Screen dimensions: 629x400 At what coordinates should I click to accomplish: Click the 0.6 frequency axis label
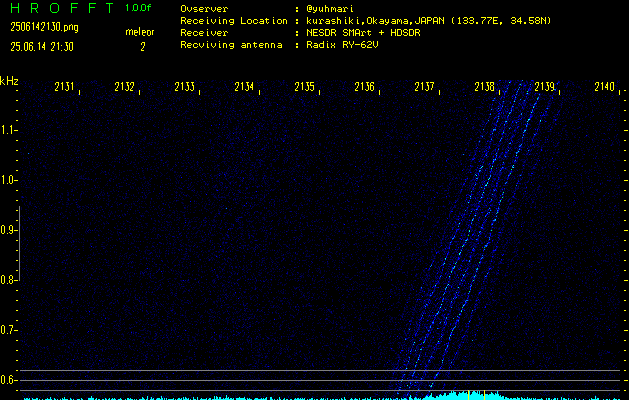7,380
